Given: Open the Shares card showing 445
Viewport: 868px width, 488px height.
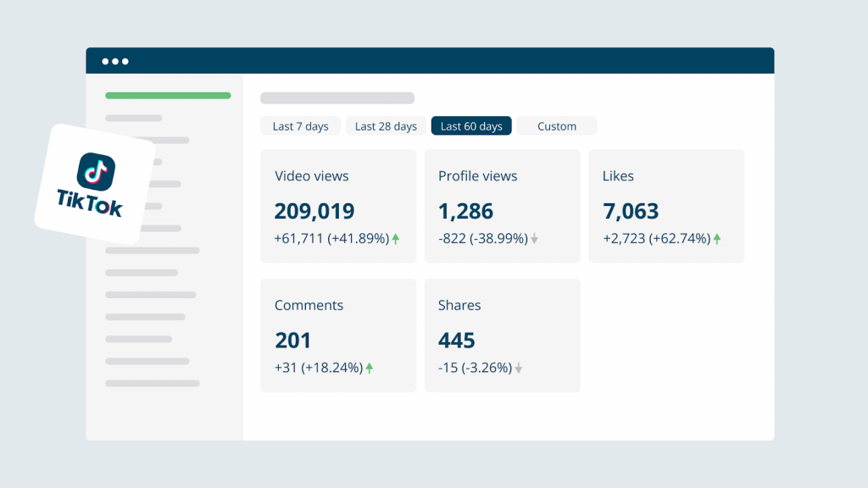Looking at the screenshot, I should click(502, 335).
